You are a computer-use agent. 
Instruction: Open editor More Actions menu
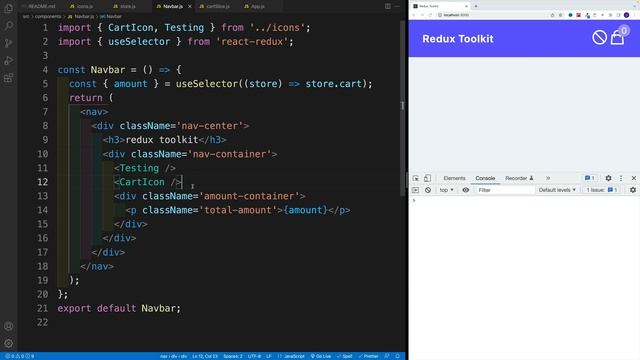pyautogui.click(x=397, y=6)
